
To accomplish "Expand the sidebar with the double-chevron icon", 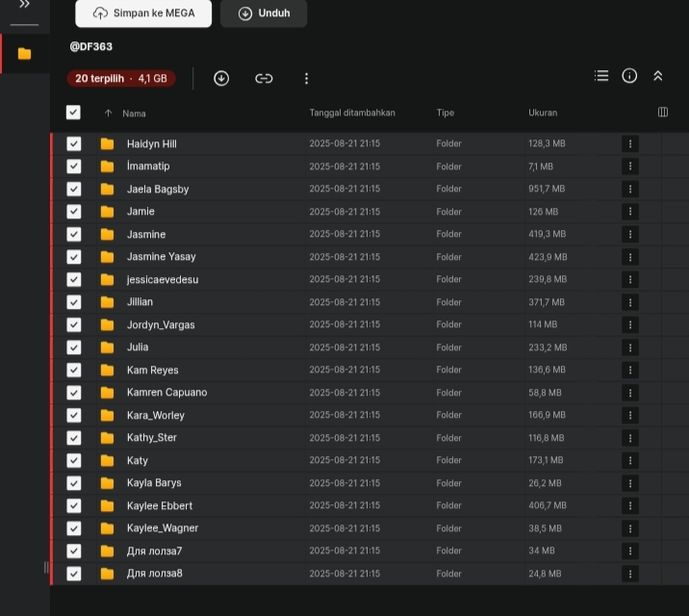I will click(24, 5).
